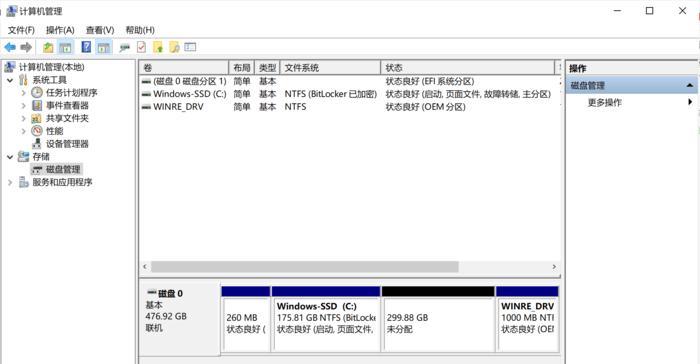Select the WINRE_DRV volume row

tap(350, 107)
